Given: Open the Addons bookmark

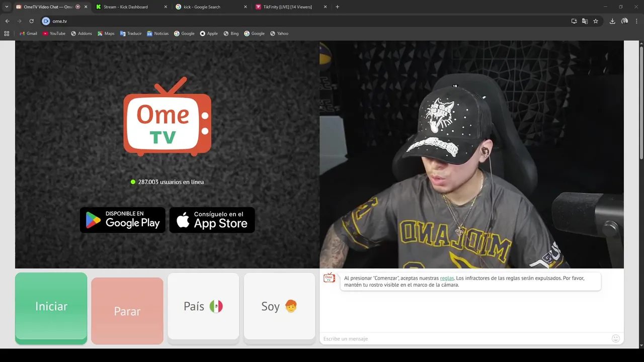Looking at the screenshot, I should point(82,34).
